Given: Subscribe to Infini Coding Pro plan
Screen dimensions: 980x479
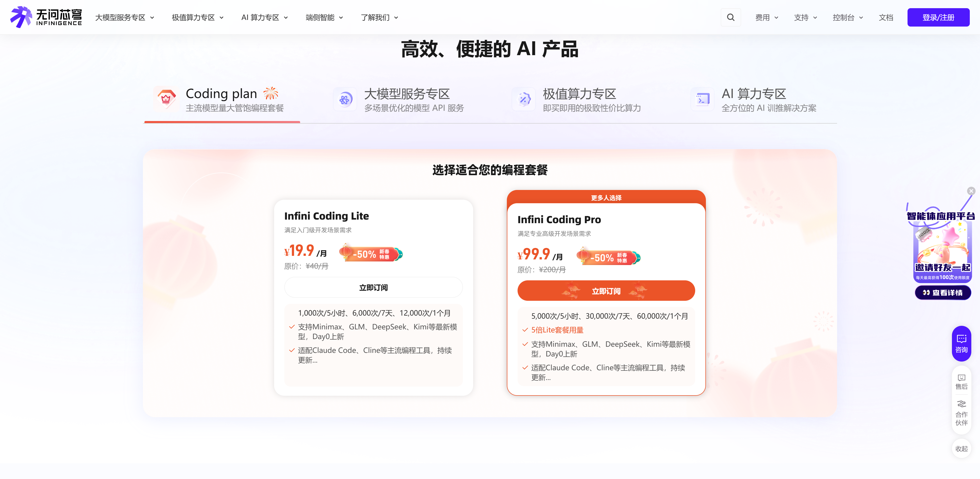Looking at the screenshot, I should [x=606, y=291].
